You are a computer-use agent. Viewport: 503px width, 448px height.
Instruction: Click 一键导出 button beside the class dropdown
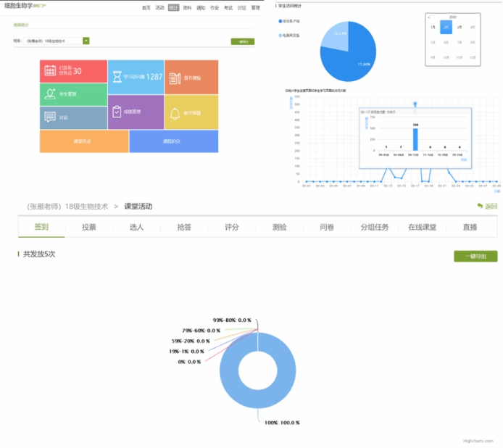click(243, 41)
